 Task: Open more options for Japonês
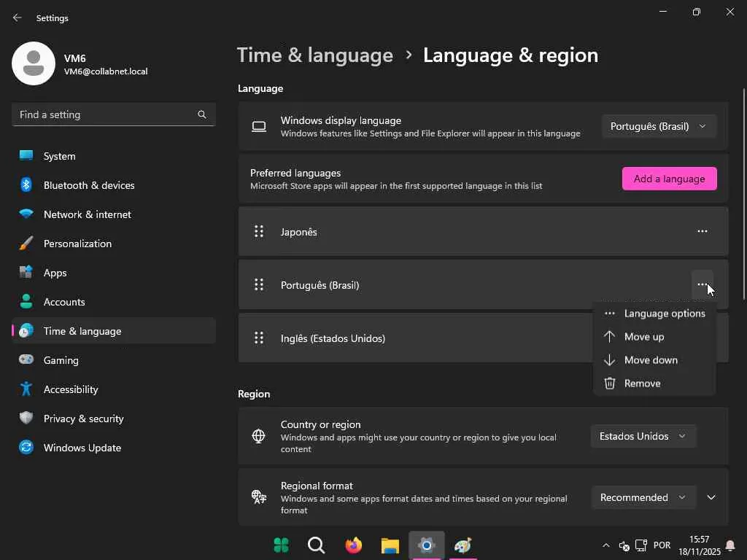pyautogui.click(x=702, y=231)
